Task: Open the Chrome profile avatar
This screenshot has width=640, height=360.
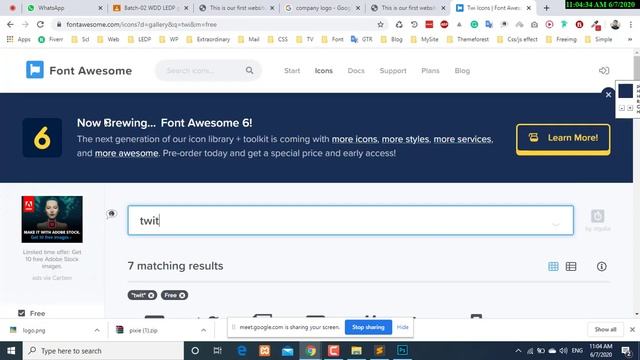Action: click(615, 24)
